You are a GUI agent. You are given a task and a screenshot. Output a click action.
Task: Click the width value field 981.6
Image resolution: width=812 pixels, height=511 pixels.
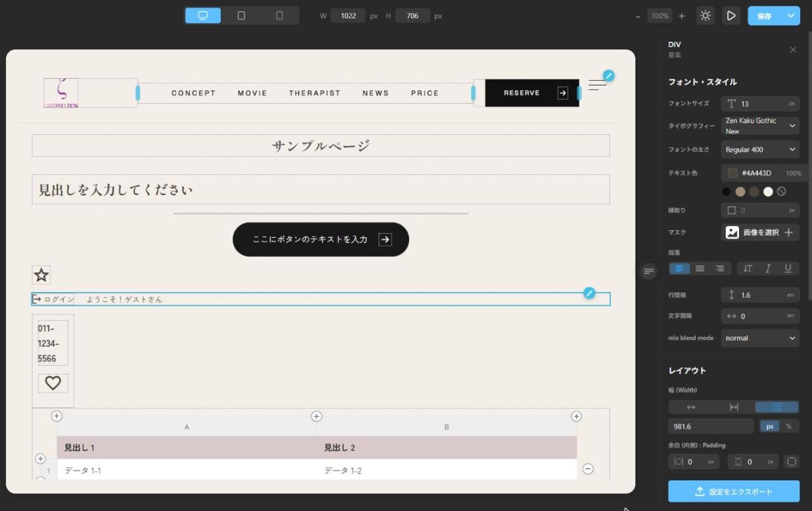pos(711,426)
